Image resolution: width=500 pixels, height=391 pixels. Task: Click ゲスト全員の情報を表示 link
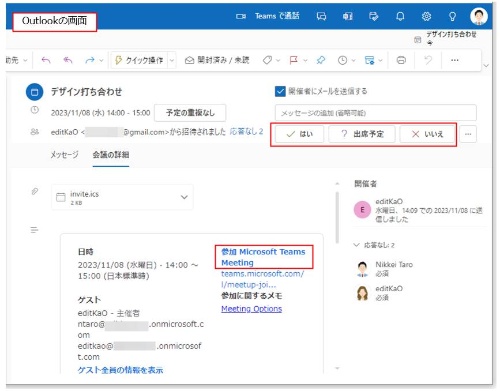[120, 369]
